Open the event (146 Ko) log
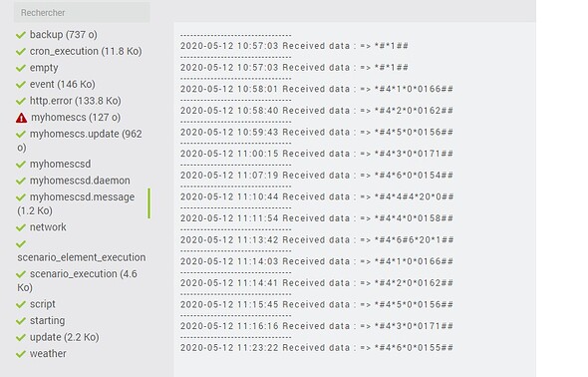The width and height of the screenshot is (588, 377). coord(62,84)
